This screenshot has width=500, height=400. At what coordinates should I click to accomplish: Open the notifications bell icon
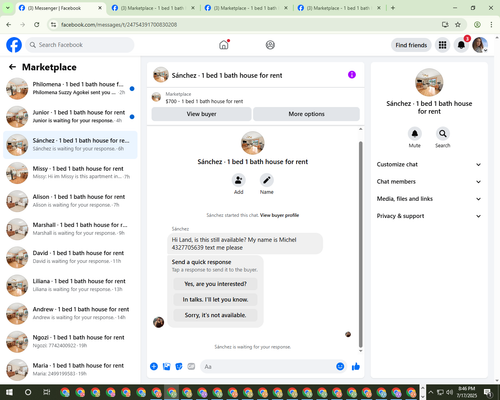(x=461, y=45)
